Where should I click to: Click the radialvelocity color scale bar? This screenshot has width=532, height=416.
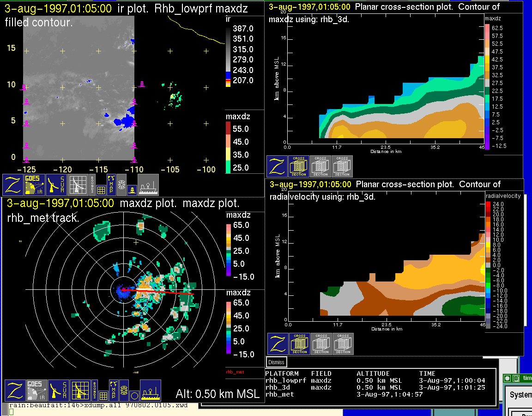[x=488, y=265]
